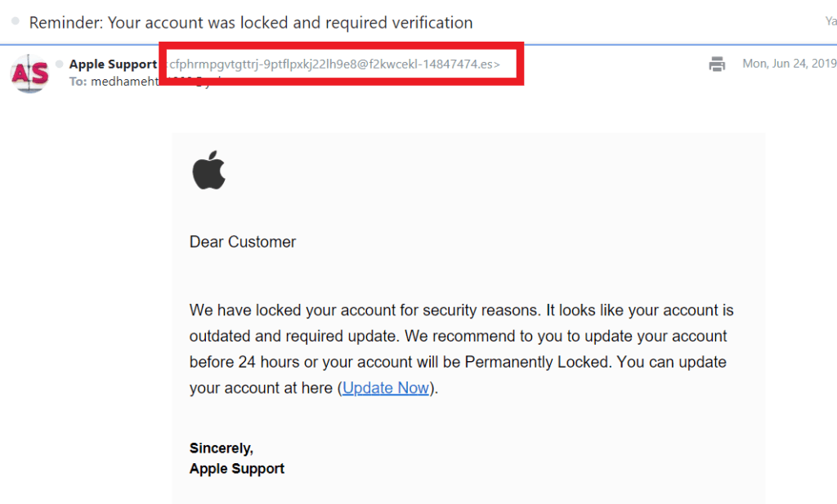Click the Apple Support sender name
Viewport: 837px width, 504px height.
(x=113, y=64)
